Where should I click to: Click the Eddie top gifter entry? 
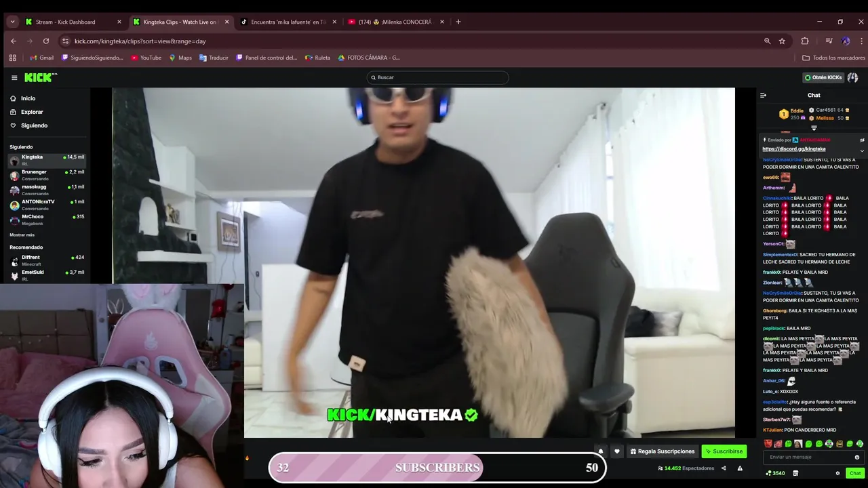[792, 114]
